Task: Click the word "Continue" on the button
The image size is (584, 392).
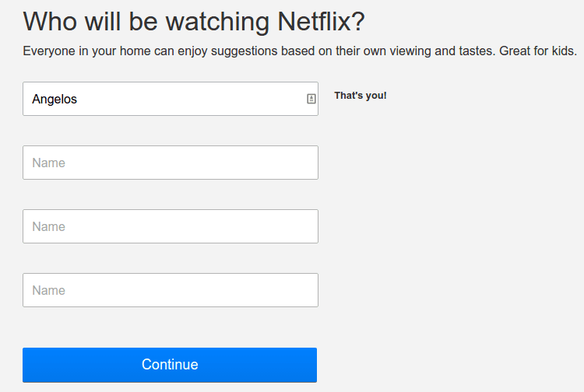Action: (x=170, y=365)
